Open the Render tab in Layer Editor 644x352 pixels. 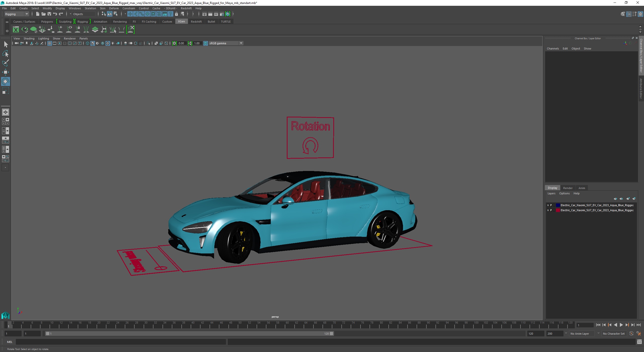click(x=568, y=188)
